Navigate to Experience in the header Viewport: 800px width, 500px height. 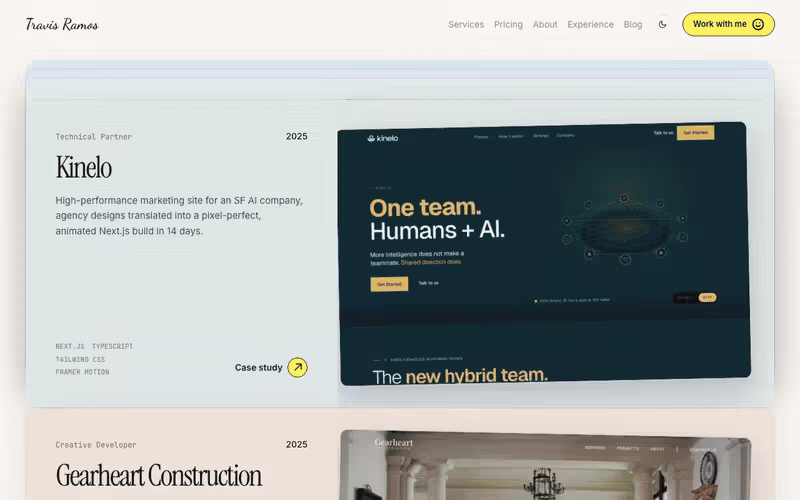pyautogui.click(x=590, y=24)
